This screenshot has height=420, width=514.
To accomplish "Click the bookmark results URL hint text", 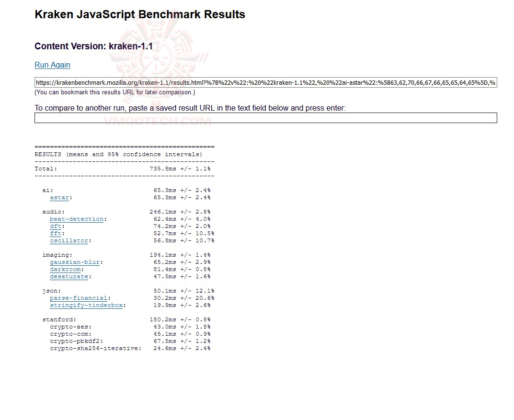I will click(115, 92).
